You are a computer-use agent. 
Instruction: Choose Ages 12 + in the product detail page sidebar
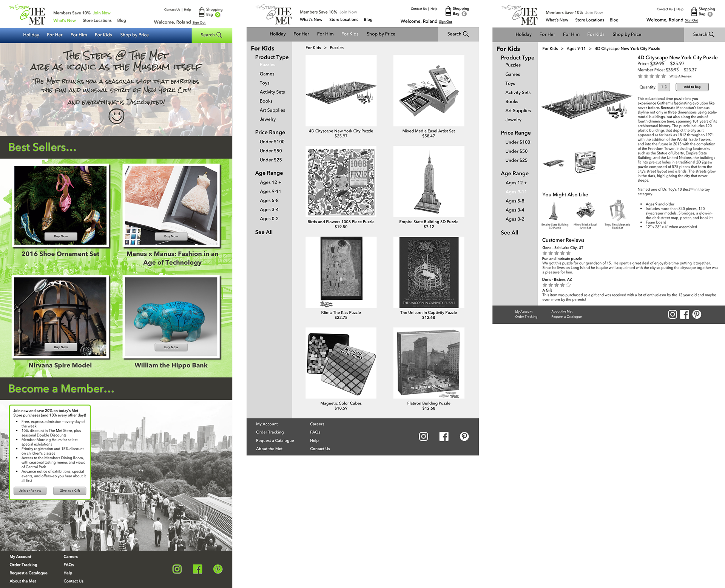(516, 183)
